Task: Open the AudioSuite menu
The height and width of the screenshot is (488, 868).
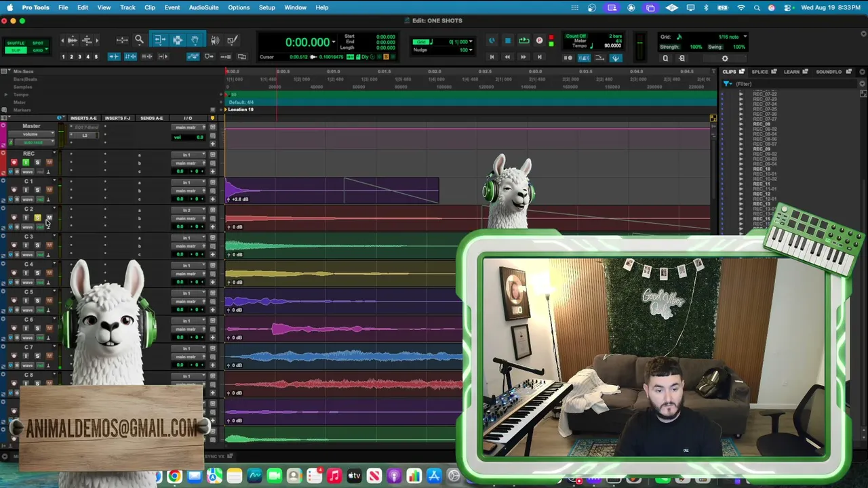Action: [203, 7]
